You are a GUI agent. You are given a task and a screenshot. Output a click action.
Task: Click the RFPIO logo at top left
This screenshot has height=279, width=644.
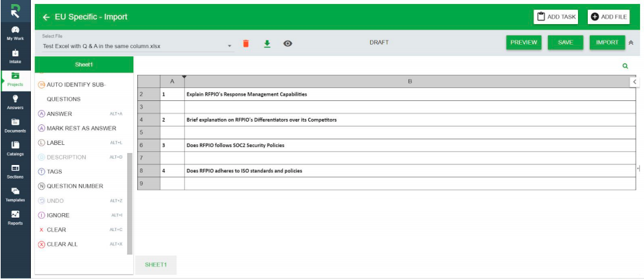coord(15,11)
